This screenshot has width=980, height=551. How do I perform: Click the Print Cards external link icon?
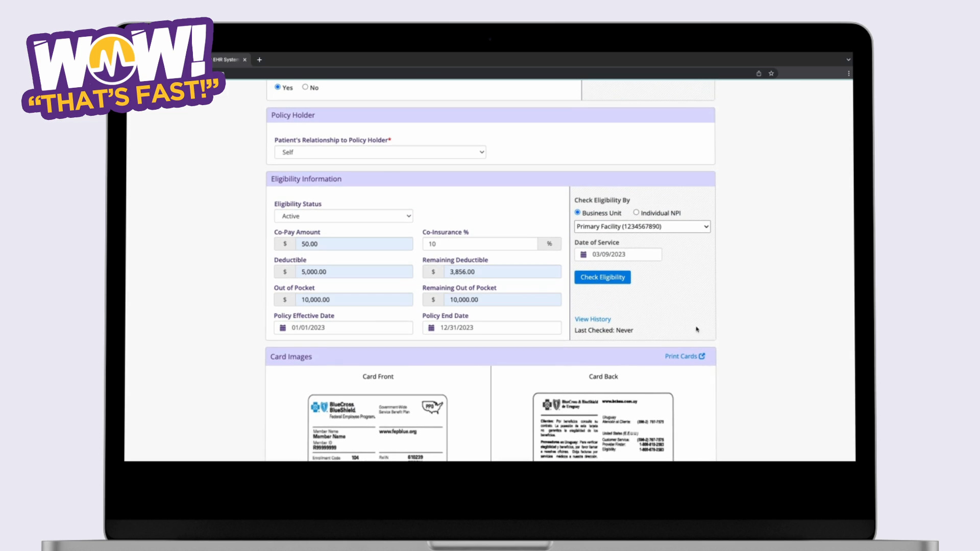pos(703,356)
